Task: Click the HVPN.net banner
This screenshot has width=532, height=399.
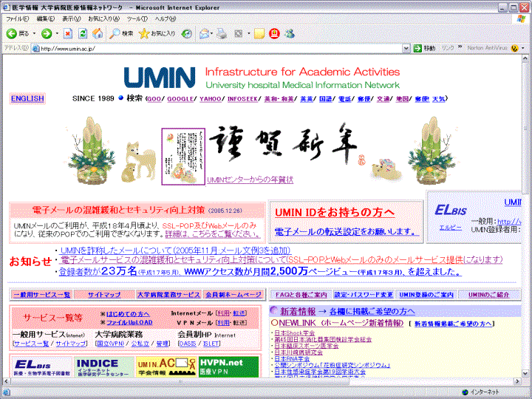Action: tap(220, 367)
